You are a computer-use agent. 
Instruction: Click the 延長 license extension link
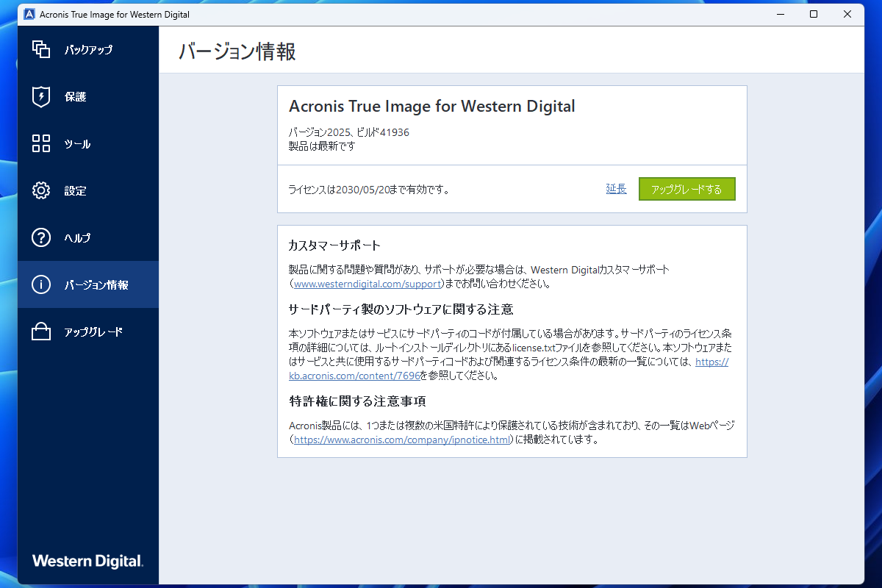616,189
